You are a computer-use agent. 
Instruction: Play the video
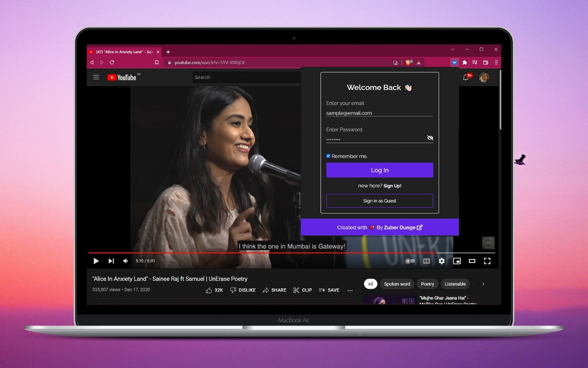point(96,261)
